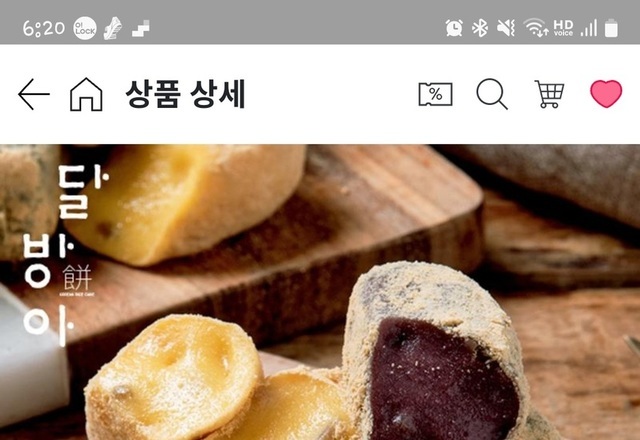Viewport: 640px width, 440px height.
Task: Tap the OI Lock status bar icon
Action: point(85,29)
